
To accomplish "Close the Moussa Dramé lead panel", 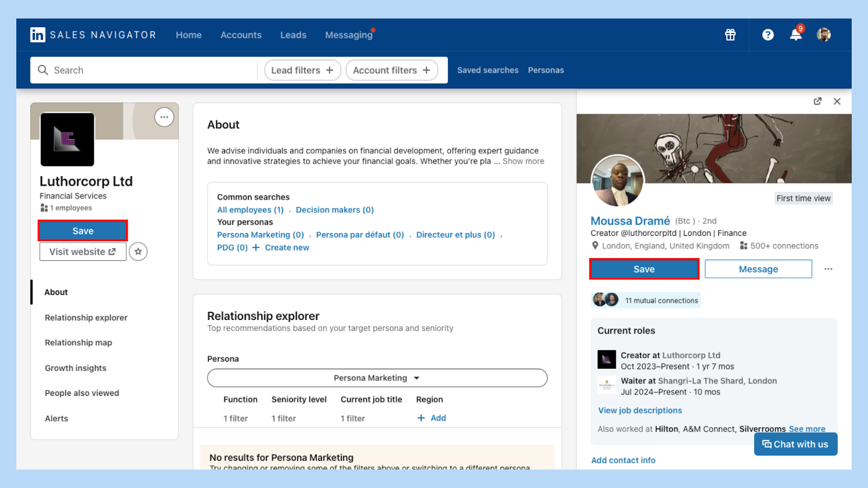I will (837, 101).
